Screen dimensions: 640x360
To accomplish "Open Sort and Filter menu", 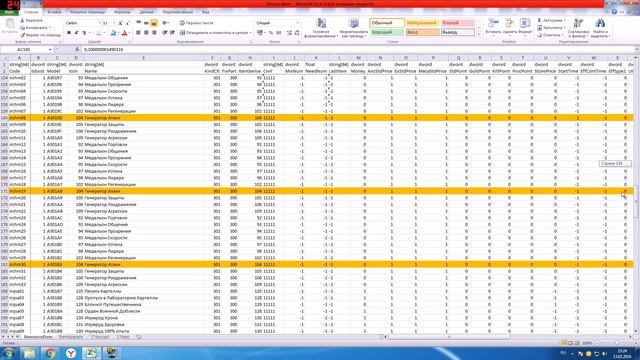I will (x=578, y=28).
